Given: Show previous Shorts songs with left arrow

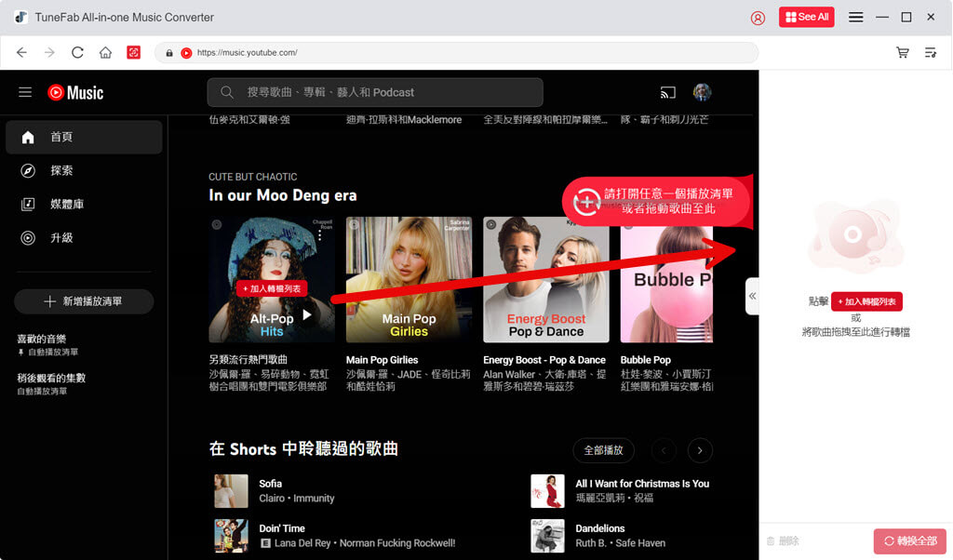Looking at the screenshot, I should pyautogui.click(x=664, y=450).
